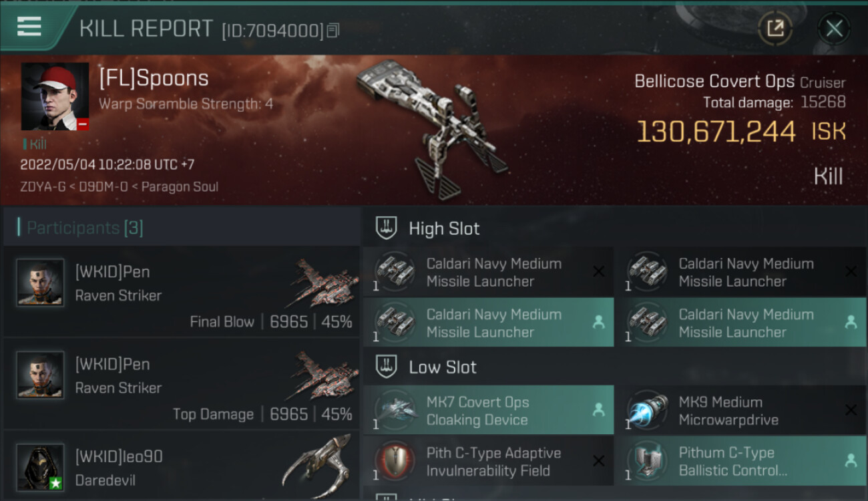Image resolution: width=868 pixels, height=501 pixels.
Task: Click X mark on Pith C-Type Adaptive Field
Action: pos(599,461)
